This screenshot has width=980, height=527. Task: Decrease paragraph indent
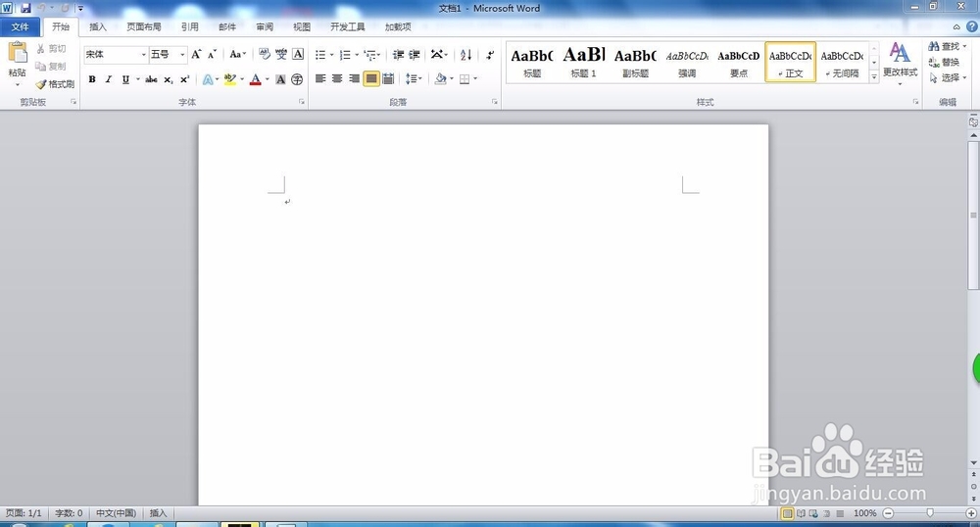[398, 55]
